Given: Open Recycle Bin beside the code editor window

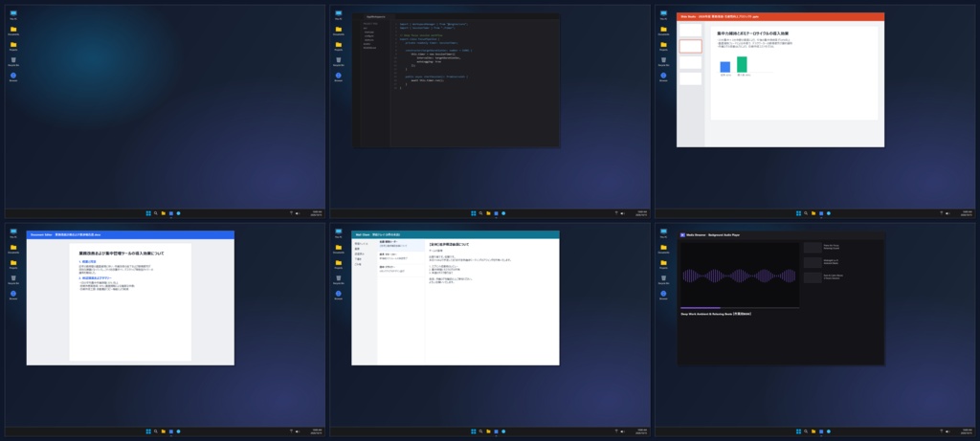Looking at the screenshot, I should pyautogui.click(x=338, y=60).
